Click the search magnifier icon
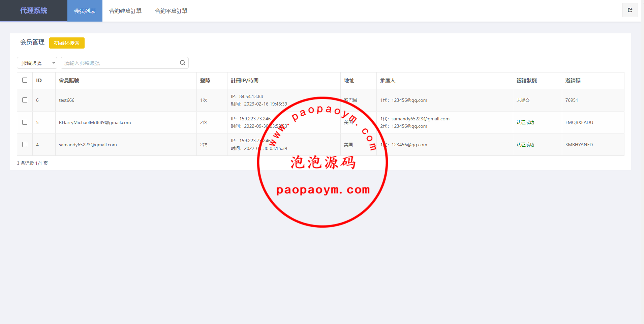Image resolution: width=644 pixels, height=324 pixels. (x=183, y=63)
